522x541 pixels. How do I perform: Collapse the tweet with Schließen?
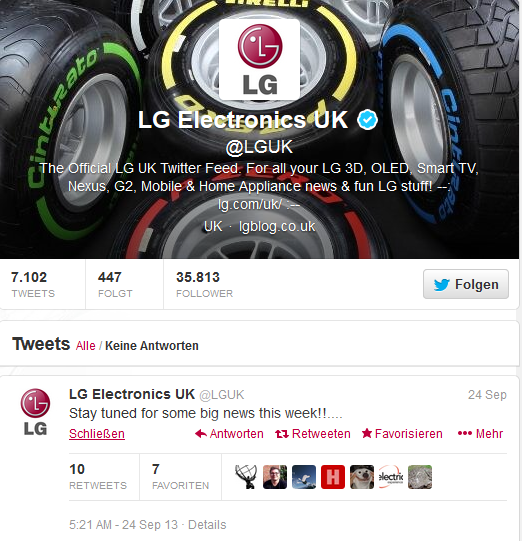pyautogui.click(x=97, y=434)
